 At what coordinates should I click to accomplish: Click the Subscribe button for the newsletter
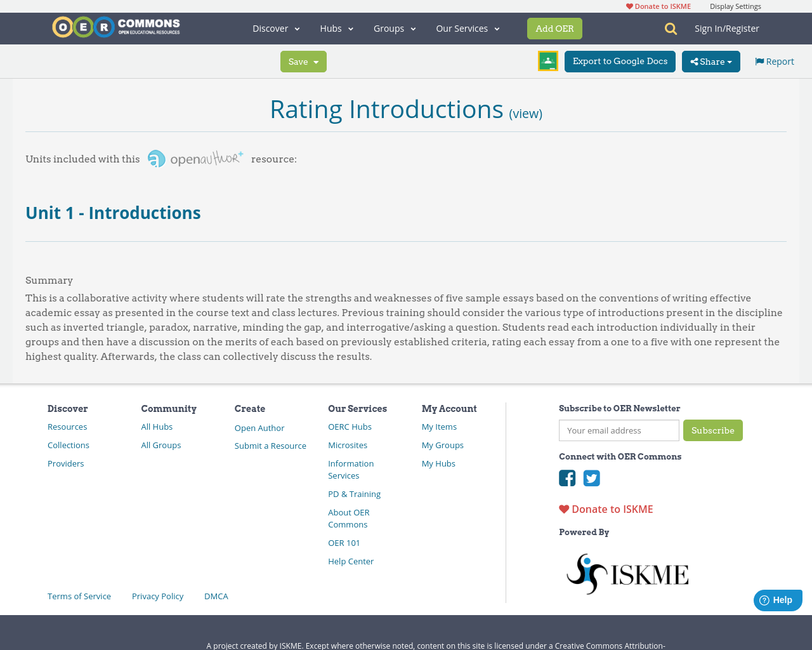tap(713, 430)
